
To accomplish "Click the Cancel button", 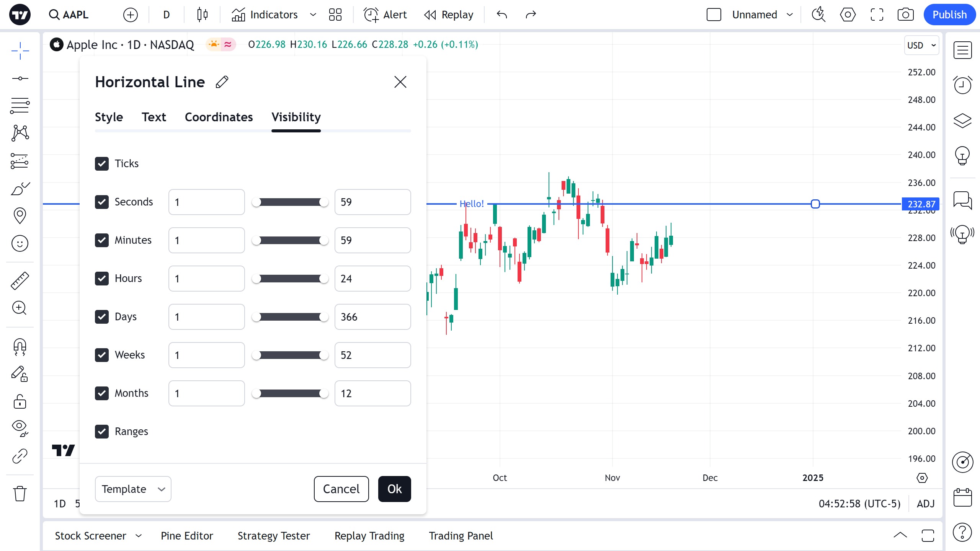I will (341, 489).
